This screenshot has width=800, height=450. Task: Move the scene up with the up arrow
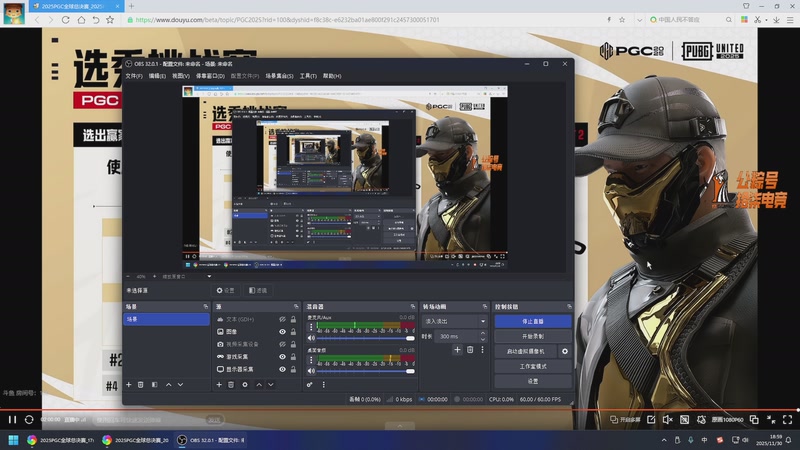168,385
